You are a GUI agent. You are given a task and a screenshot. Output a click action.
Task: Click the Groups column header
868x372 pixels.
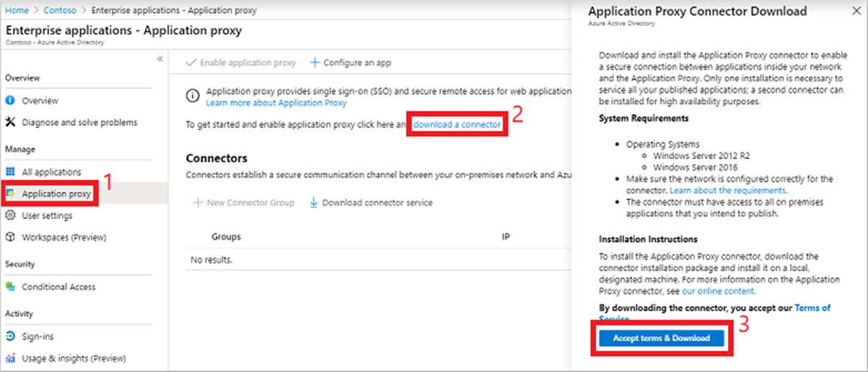[x=226, y=236]
